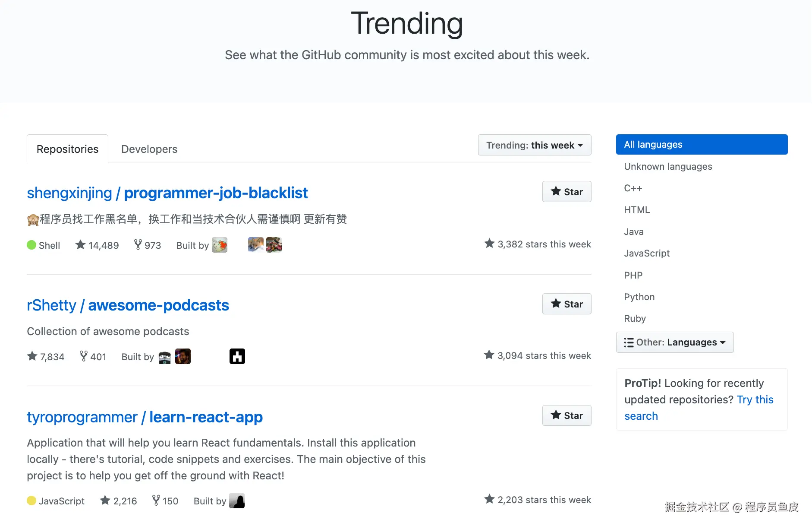Star the learn-react-app repository
Image resolution: width=812 pixels, height=526 pixels.
coord(566,415)
